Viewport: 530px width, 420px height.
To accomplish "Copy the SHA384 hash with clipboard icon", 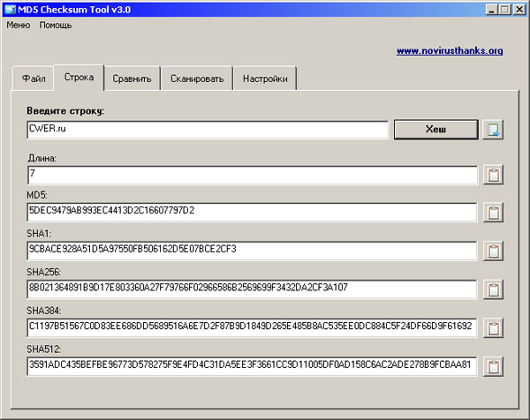I will coord(493,328).
